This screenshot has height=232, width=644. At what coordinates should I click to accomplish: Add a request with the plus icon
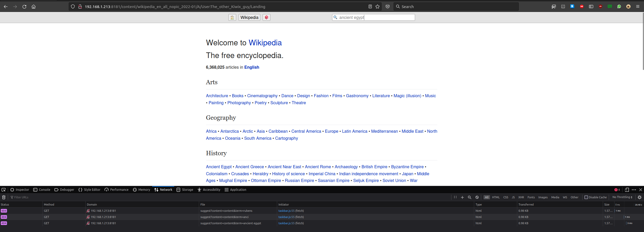click(x=462, y=197)
